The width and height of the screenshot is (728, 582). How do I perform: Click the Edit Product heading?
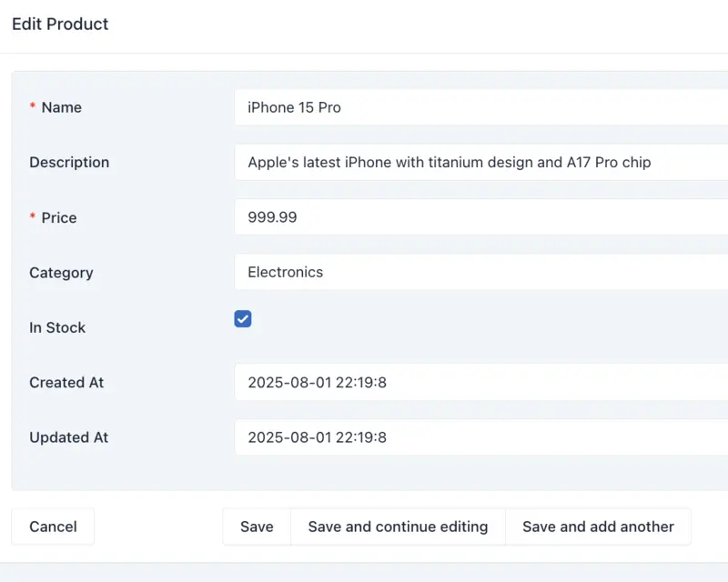[60, 24]
